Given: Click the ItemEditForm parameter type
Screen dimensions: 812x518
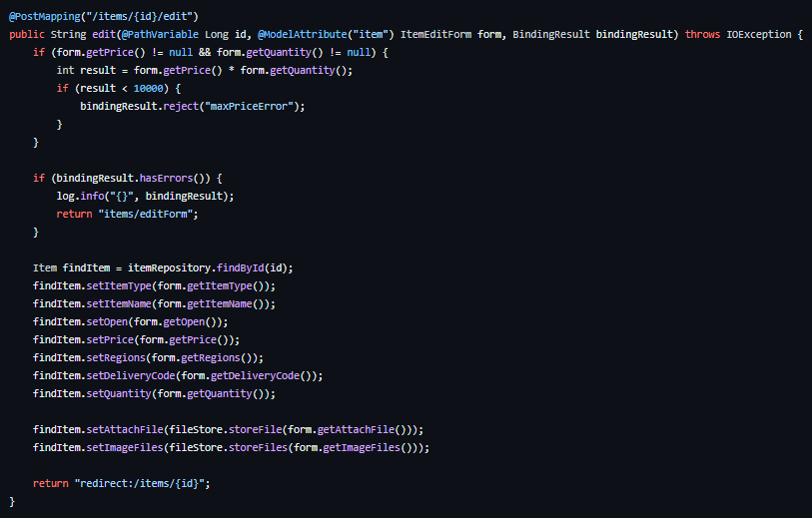Looking at the screenshot, I should 436,34.
